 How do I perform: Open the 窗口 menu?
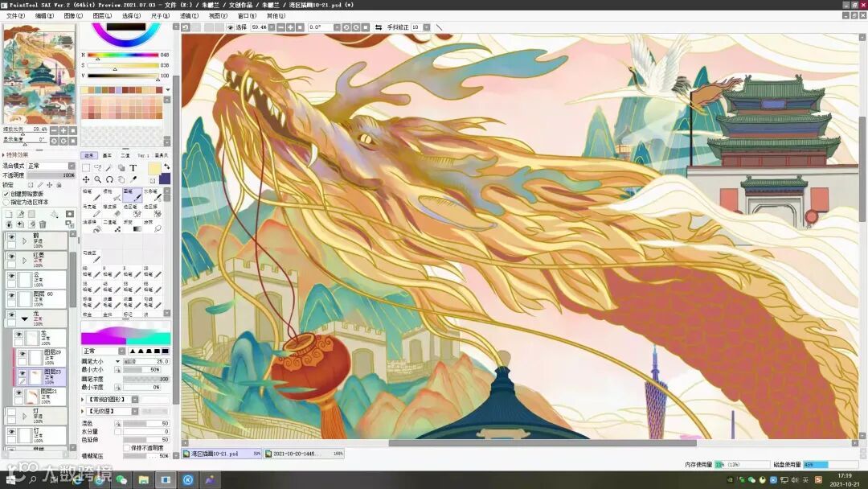click(x=247, y=16)
